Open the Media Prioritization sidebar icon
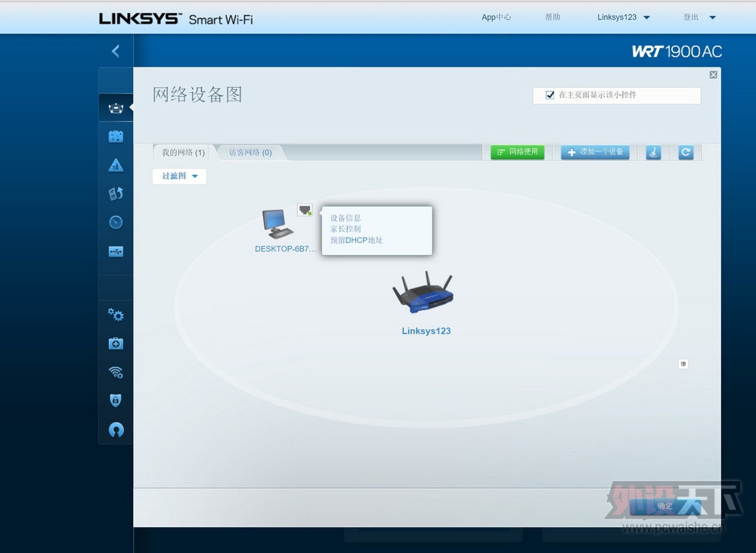The height and width of the screenshot is (553, 756). pos(116,194)
